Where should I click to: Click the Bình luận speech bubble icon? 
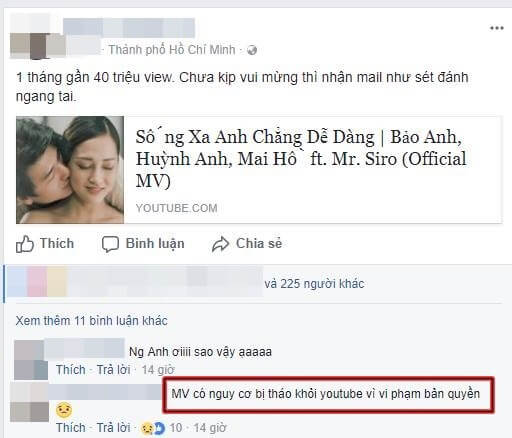[110, 244]
